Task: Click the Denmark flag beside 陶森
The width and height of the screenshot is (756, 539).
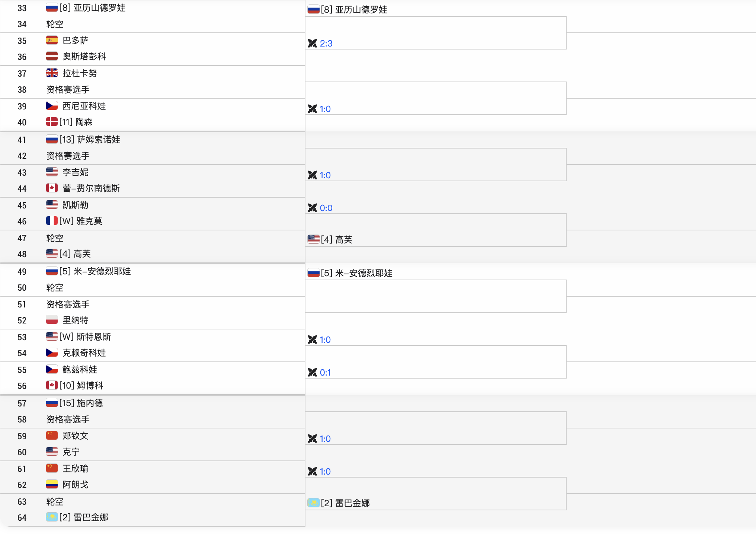Action: pyautogui.click(x=52, y=122)
